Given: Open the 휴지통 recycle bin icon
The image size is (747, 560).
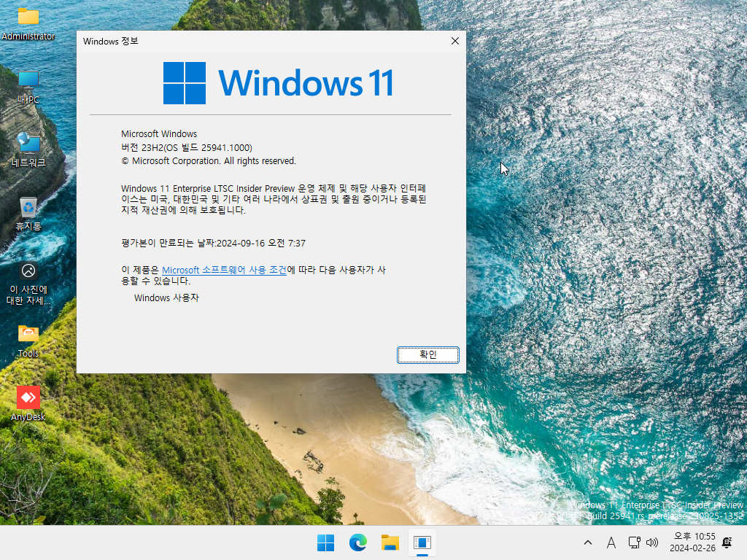Looking at the screenshot, I should pos(28,214).
